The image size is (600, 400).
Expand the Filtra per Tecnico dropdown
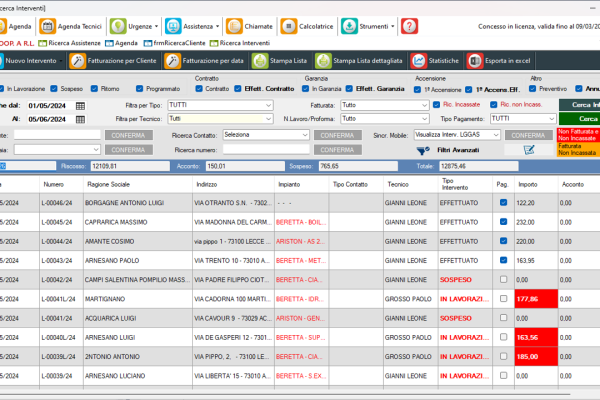click(x=268, y=119)
